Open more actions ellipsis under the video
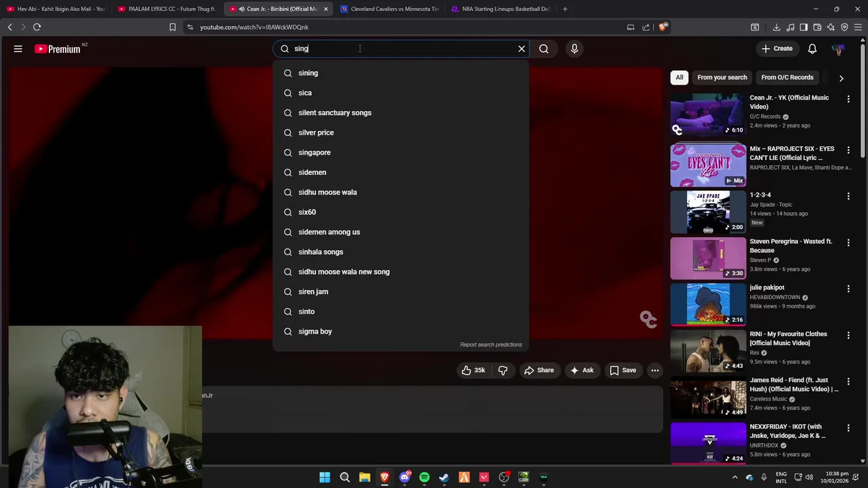Image resolution: width=868 pixels, height=488 pixels. pyautogui.click(x=655, y=370)
